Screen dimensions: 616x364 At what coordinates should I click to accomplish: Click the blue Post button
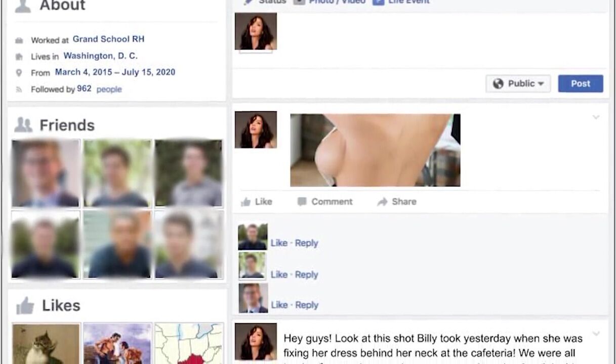pyautogui.click(x=581, y=84)
